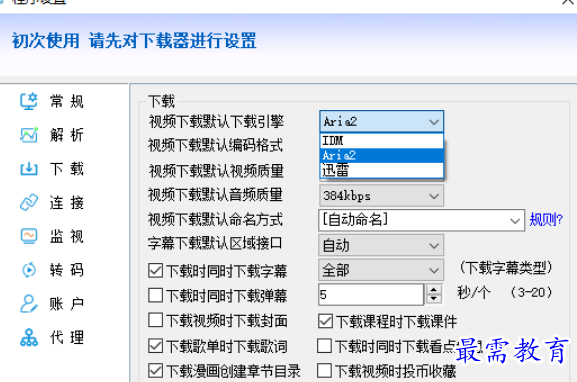Open the 转码 settings section

[x=67, y=270]
